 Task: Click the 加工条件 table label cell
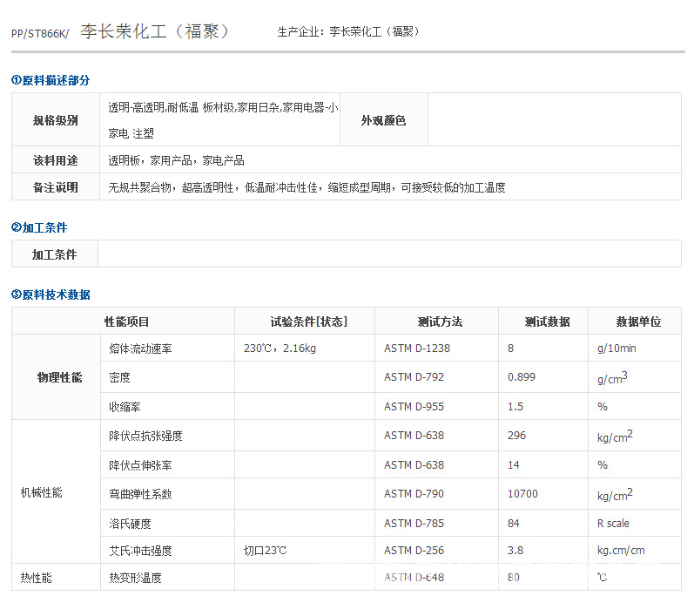point(55,254)
